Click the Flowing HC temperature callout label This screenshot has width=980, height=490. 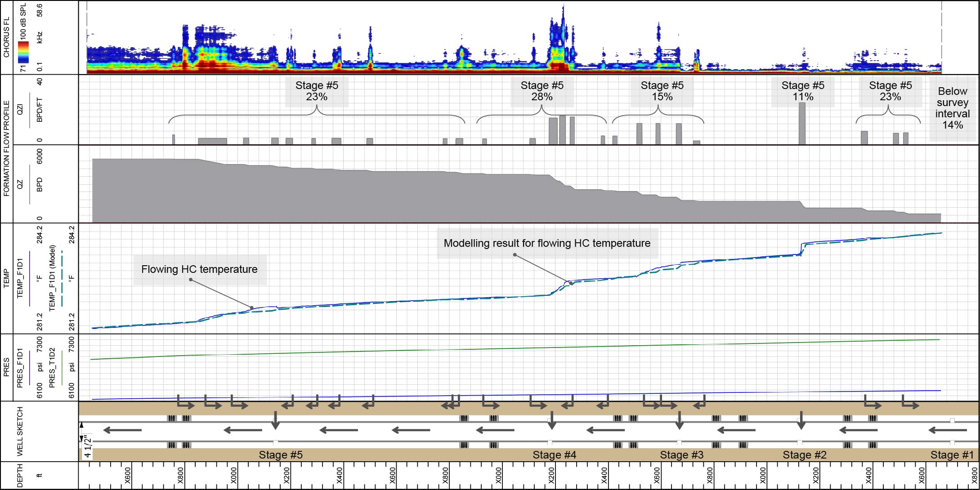(200, 269)
